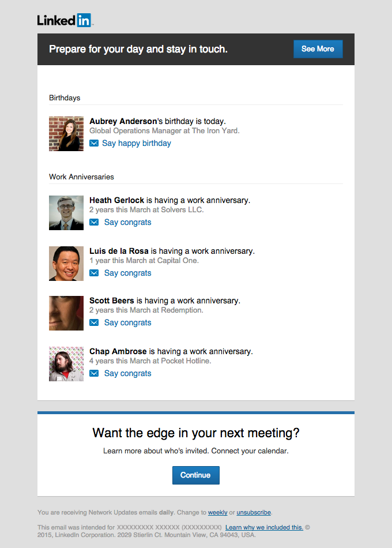Click envelope icon under Chap Ambrose
This screenshot has width=392, height=548.
[x=94, y=374]
